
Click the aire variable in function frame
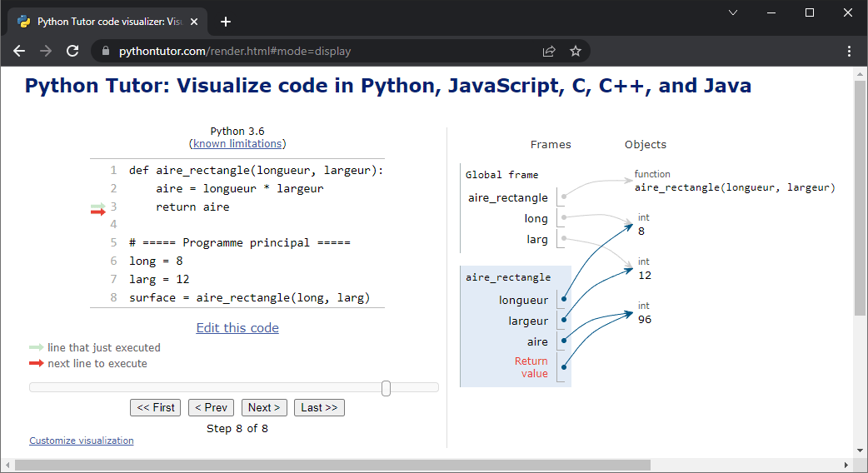pyautogui.click(x=537, y=342)
